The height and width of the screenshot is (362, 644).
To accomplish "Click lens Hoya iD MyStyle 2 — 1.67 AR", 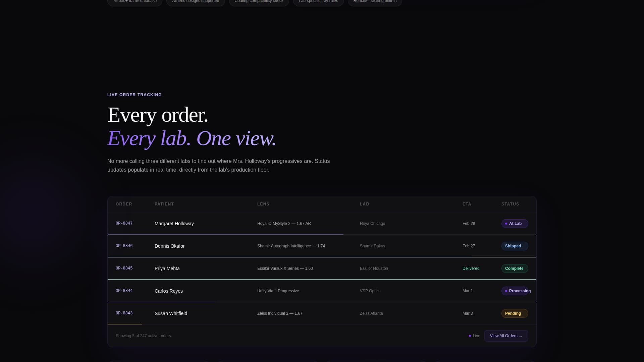I will tap(284, 224).
